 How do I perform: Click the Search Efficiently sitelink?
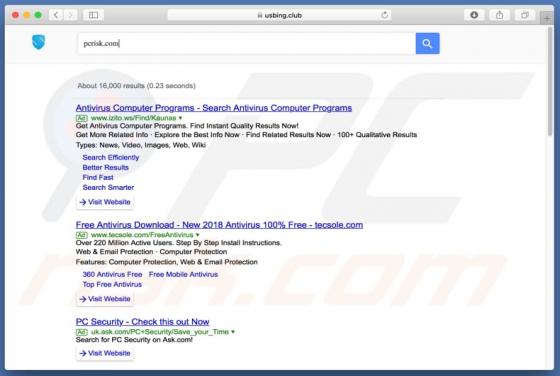click(111, 157)
